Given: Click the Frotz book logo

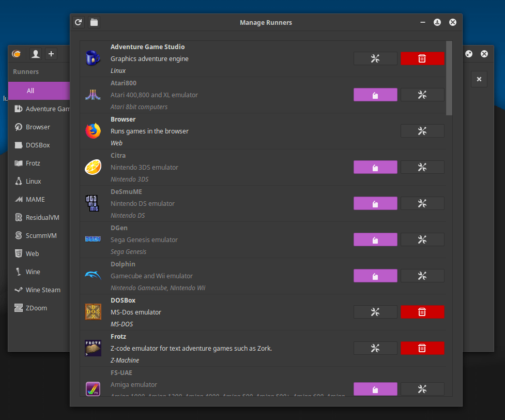Looking at the screenshot, I should 93,348.
